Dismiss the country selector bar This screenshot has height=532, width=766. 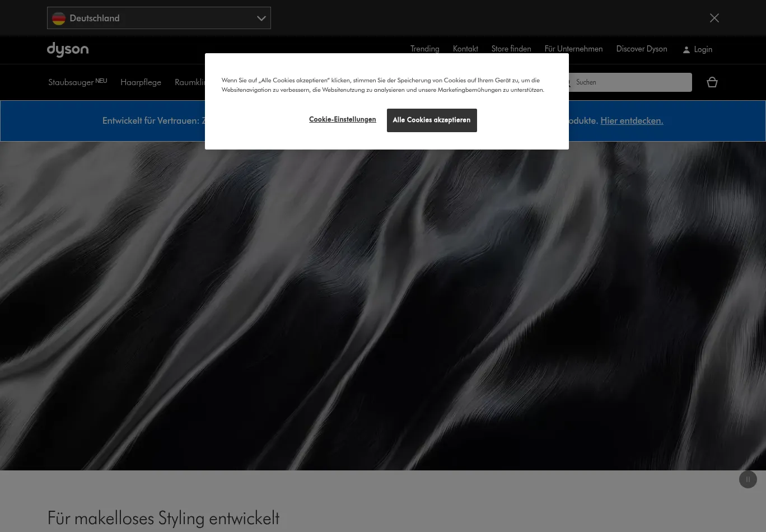pos(714,18)
